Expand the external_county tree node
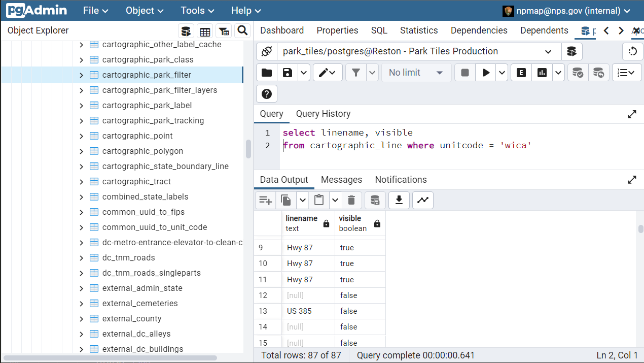Screen dimensions: 644x363 (x=81, y=319)
